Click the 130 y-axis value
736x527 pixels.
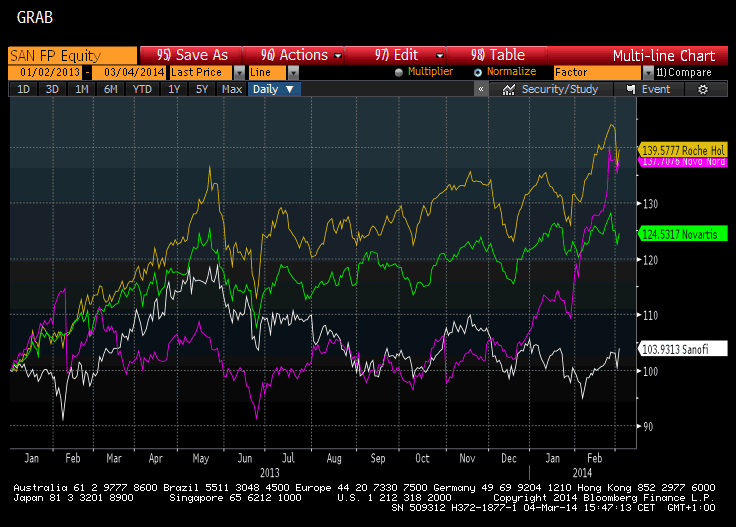[x=651, y=204]
